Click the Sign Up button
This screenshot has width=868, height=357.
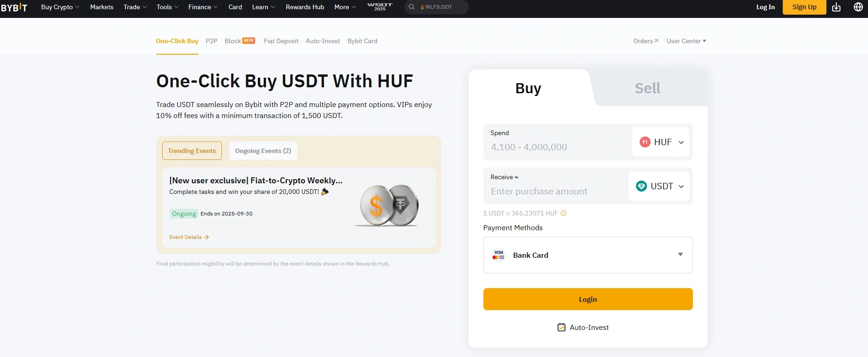pos(804,7)
